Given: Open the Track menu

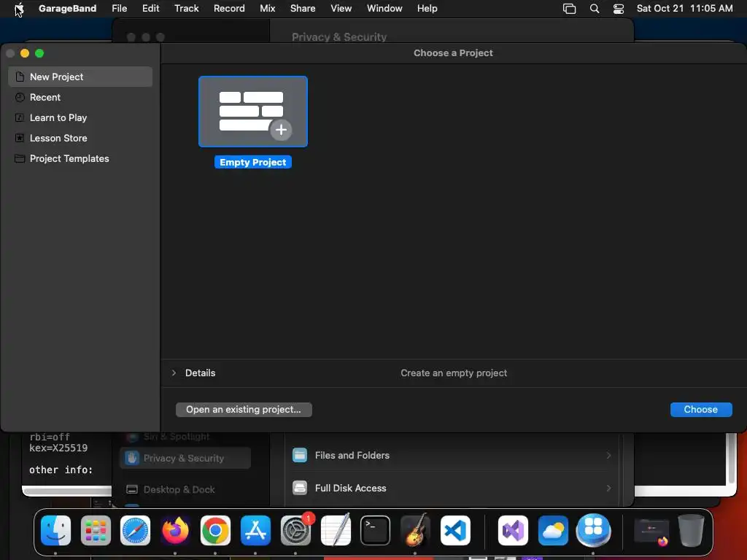Looking at the screenshot, I should (x=186, y=8).
